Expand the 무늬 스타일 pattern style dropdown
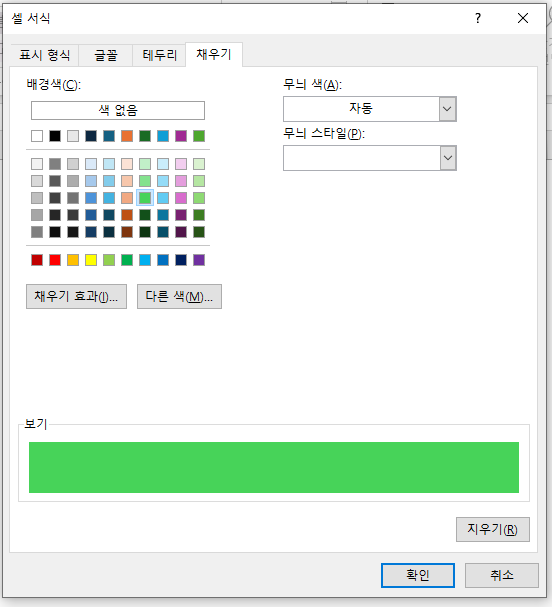Viewport: 552px width, 607px height. point(448,158)
